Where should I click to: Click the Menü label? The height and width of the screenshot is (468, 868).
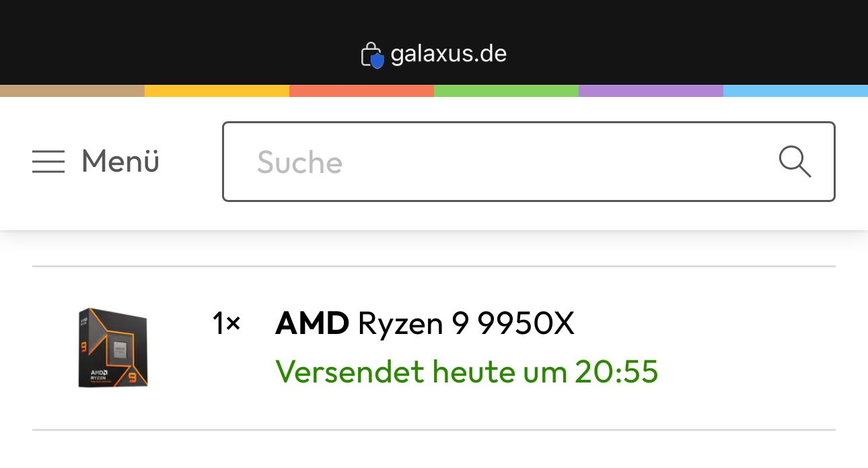click(x=120, y=162)
